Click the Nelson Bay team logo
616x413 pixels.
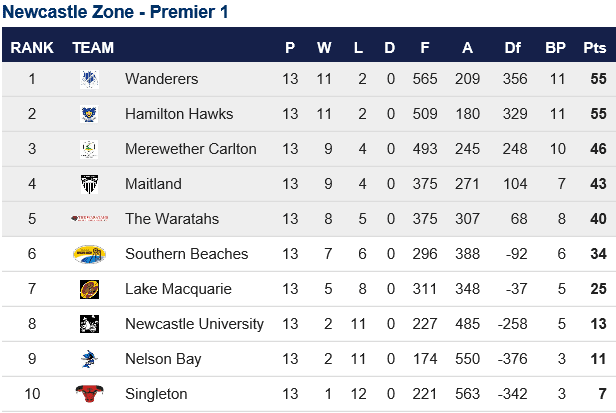(89, 359)
